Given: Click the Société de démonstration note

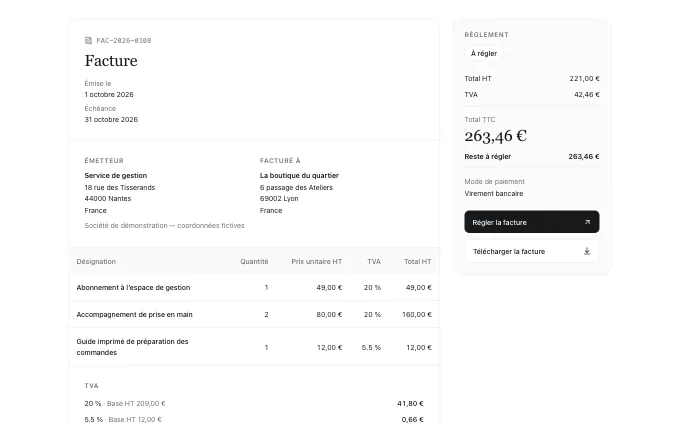Looking at the screenshot, I should tap(164, 226).
